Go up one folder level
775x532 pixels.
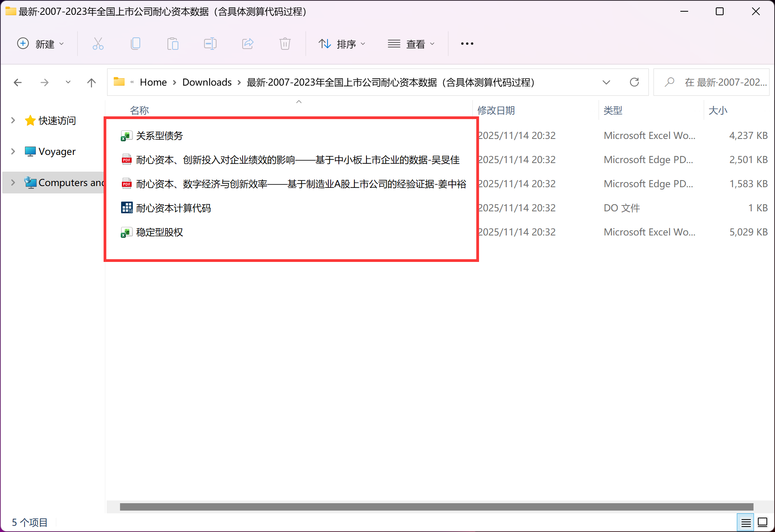point(91,83)
